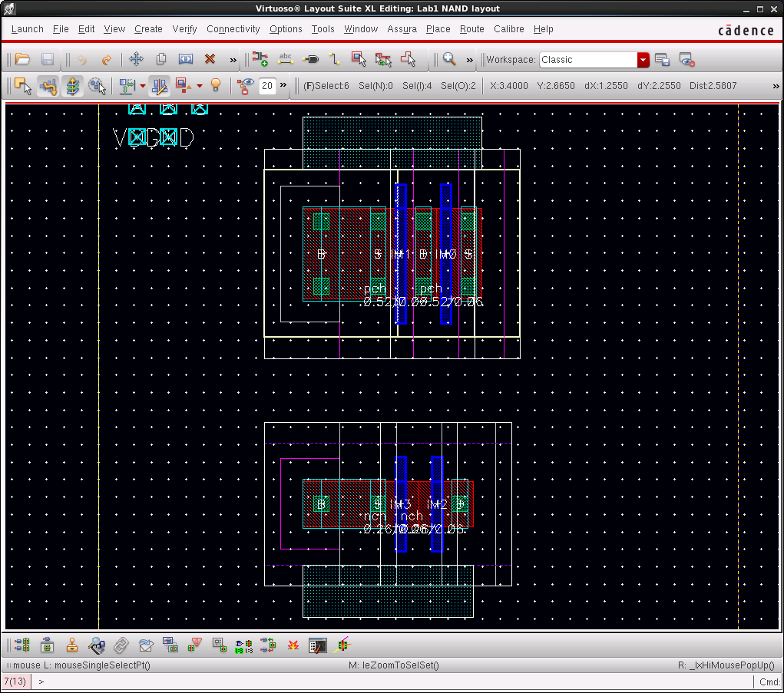Select the Stretch tool icon
Screen dimensions: 784x693
[186, 59]
